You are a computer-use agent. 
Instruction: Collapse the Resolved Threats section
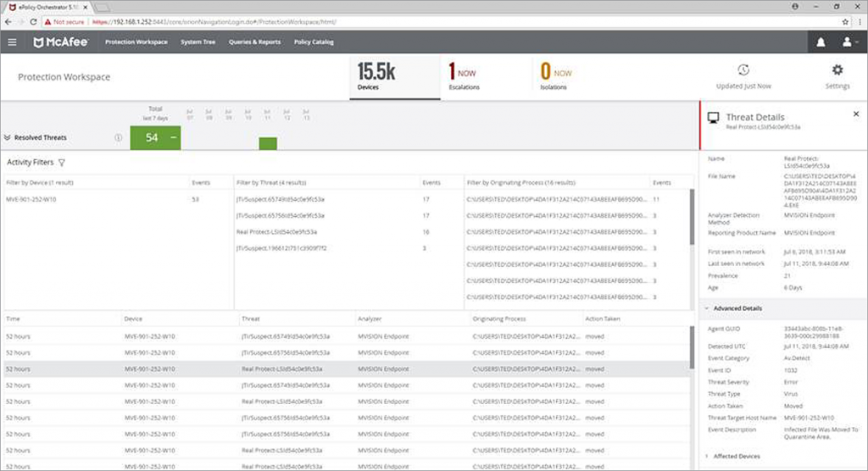point(8,137)
